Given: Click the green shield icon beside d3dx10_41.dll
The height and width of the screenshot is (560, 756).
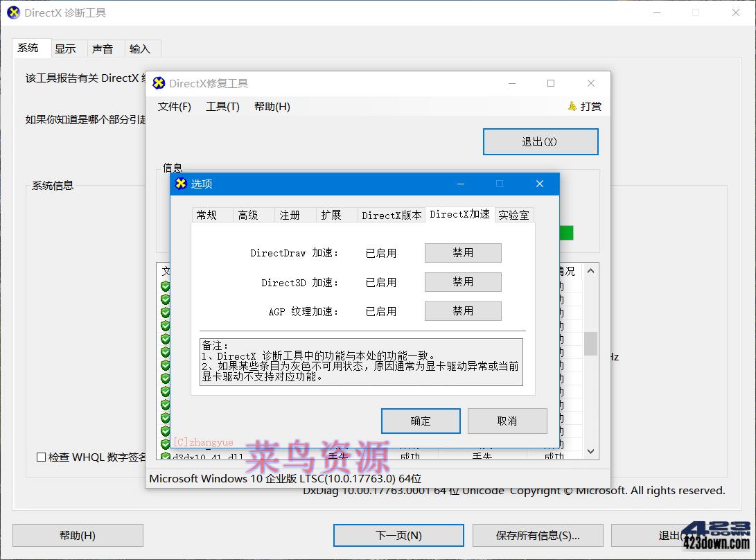Looking at the screenshot, I should (x=165, y=456).
